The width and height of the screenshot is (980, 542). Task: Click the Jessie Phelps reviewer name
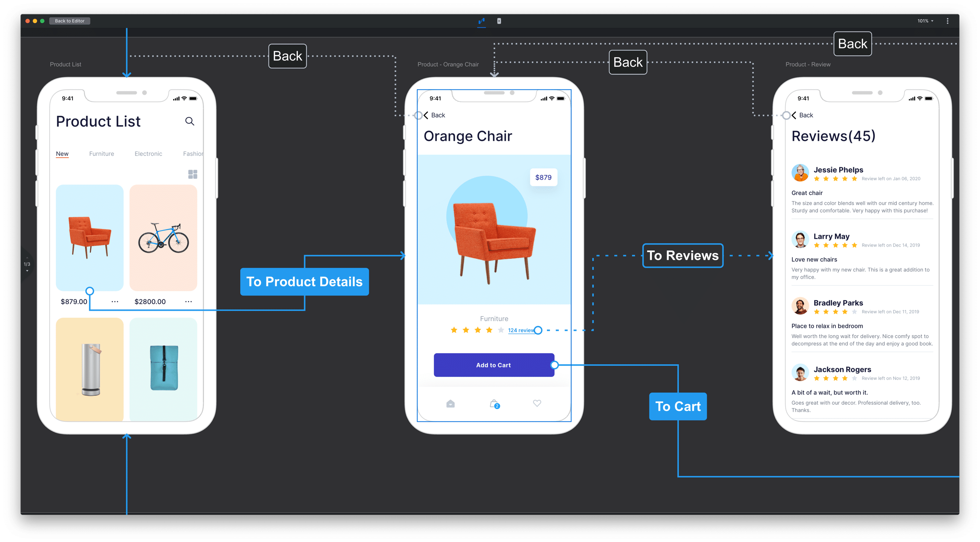(838, 170)
